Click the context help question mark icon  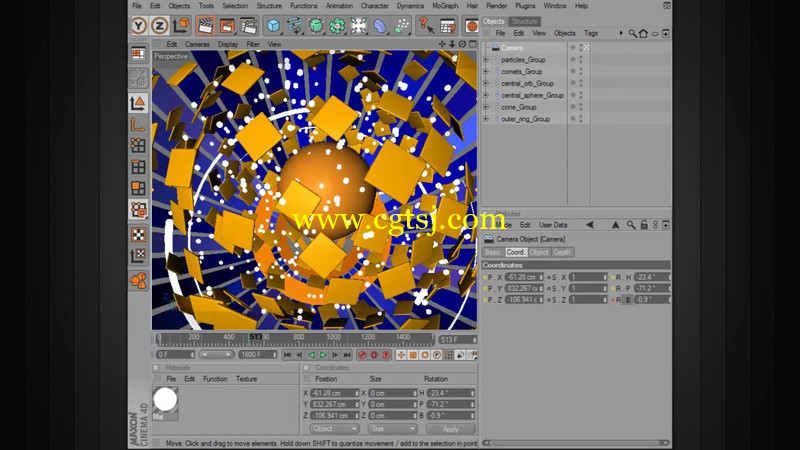tap(426, 26)
